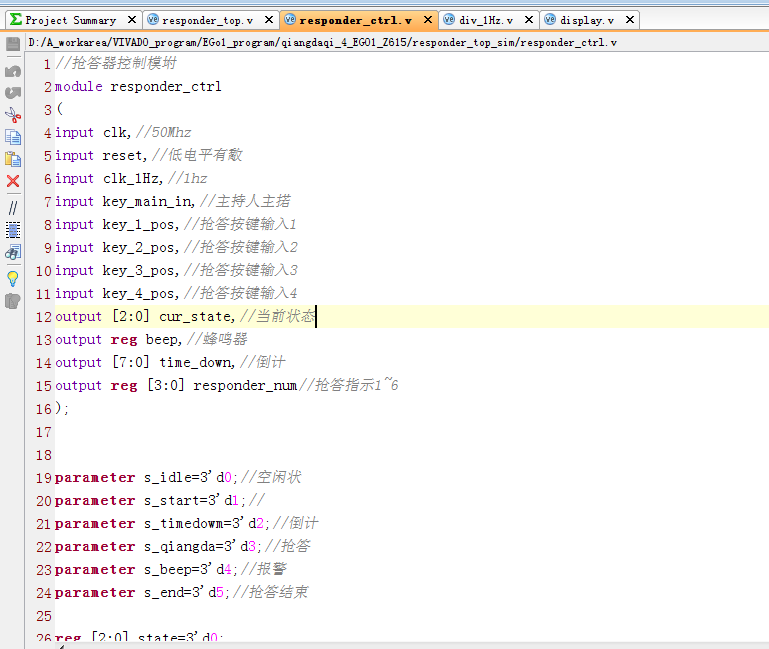The width and height of the screenshot is (769, 649).
Task: Click the Save file icon
Action: point(13,44)
